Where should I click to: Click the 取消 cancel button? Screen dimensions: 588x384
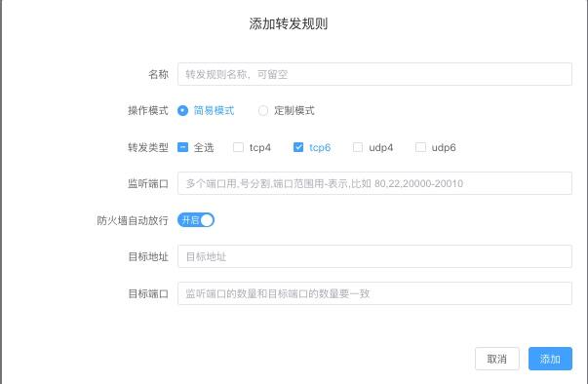point(497,359)
